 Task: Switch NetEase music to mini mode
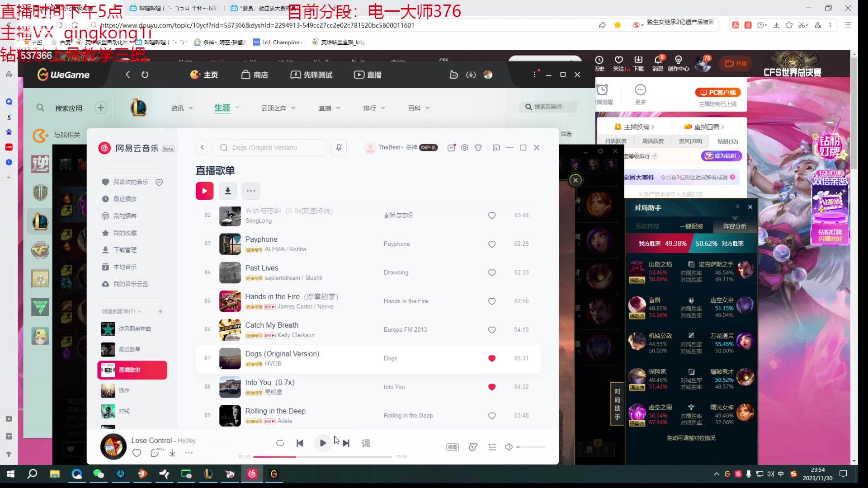(496, 148)
